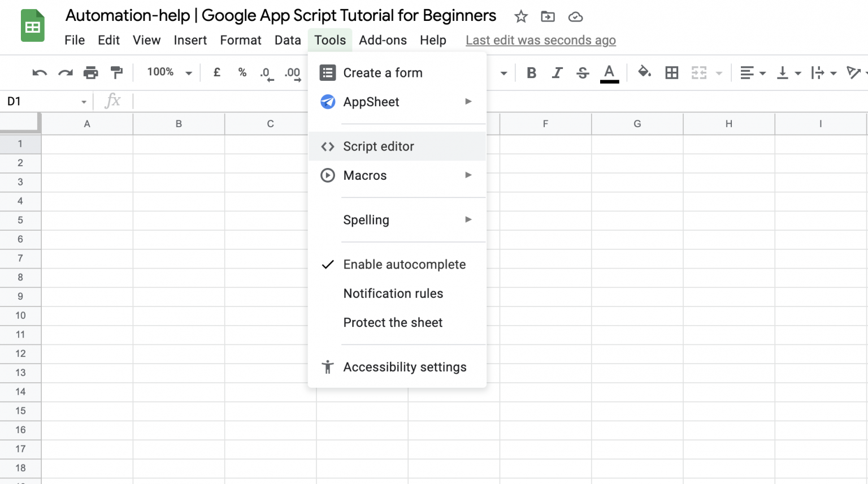Screen dimensions: 868x484
Task: Select Script editor from the Tools menu
Action: [379, 146]
